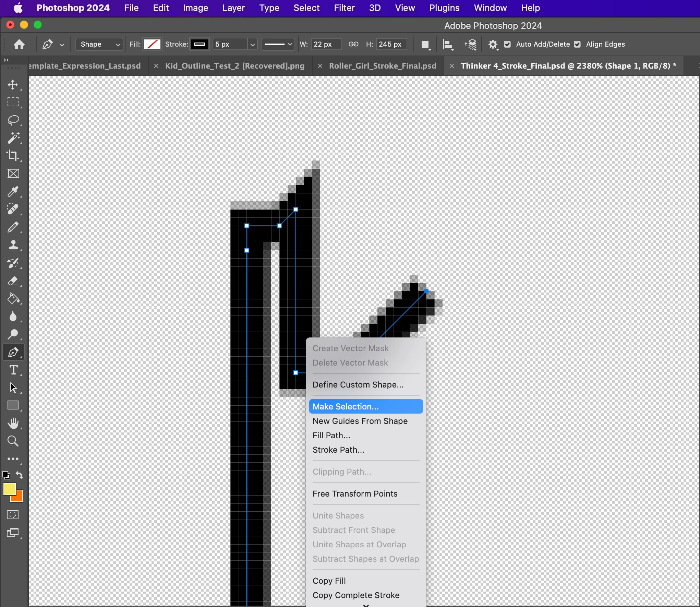Toggle the Auto Add/Delete checkbox
700x607 pixels.
[507, 44]
